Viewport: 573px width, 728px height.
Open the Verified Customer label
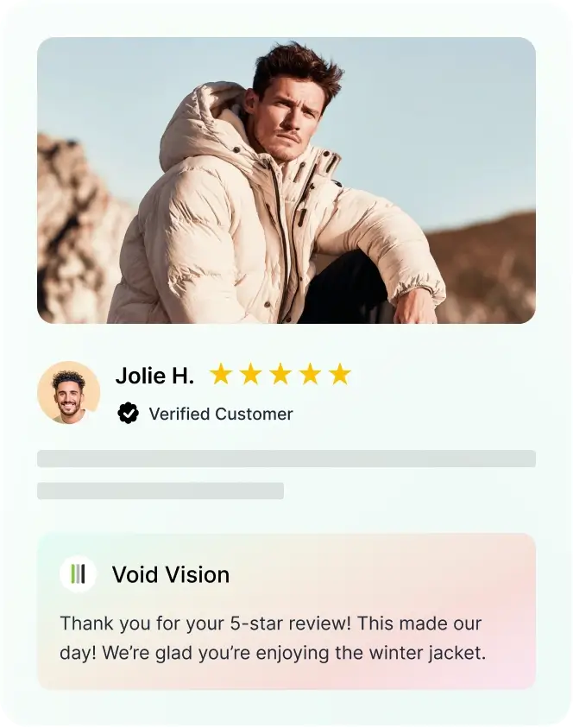(x=221, y=414)
